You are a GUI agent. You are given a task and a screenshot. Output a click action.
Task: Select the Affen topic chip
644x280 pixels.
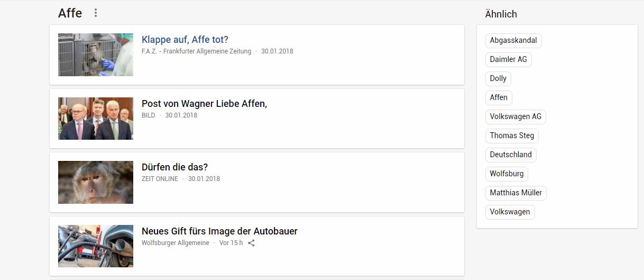[x=499, y=97]
